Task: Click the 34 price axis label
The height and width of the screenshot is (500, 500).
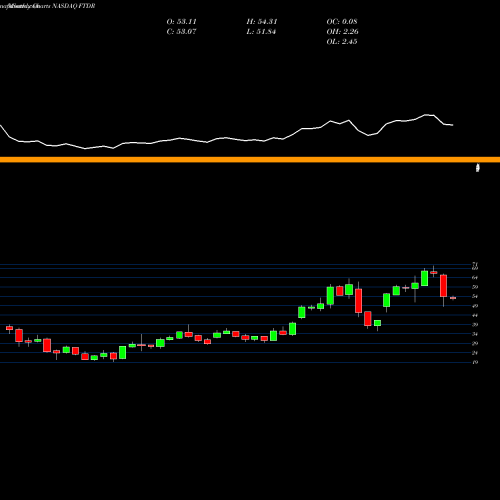Action: click(x=475, y=334)
